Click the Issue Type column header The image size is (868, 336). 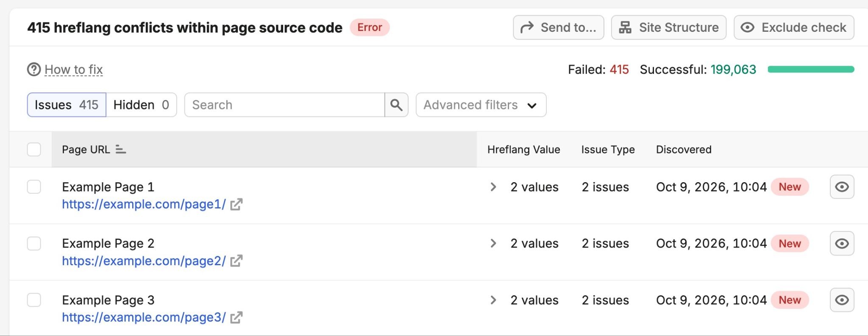click(x=608, y=150)
